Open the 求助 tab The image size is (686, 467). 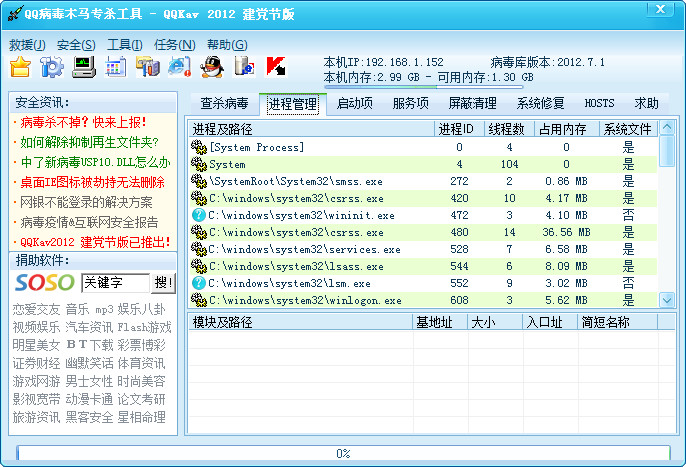pos(647,103)
